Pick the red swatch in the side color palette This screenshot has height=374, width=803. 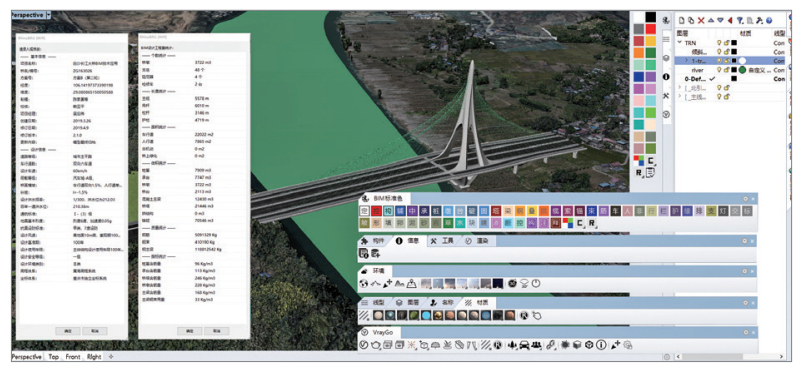coord(651,29)
